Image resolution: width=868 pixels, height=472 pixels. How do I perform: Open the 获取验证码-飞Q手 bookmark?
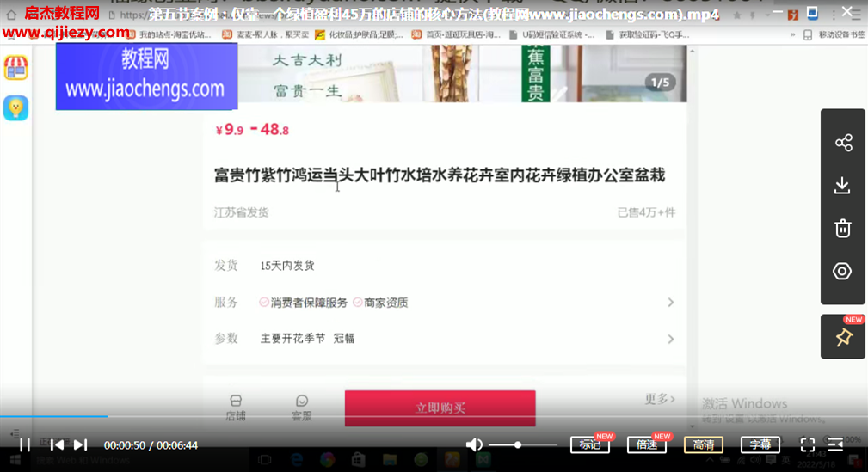647,34
